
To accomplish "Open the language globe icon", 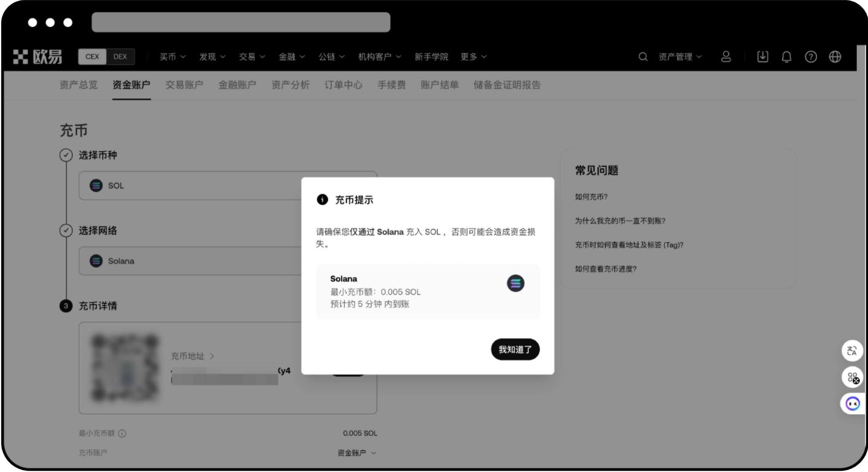I will [x=837, y=56].
